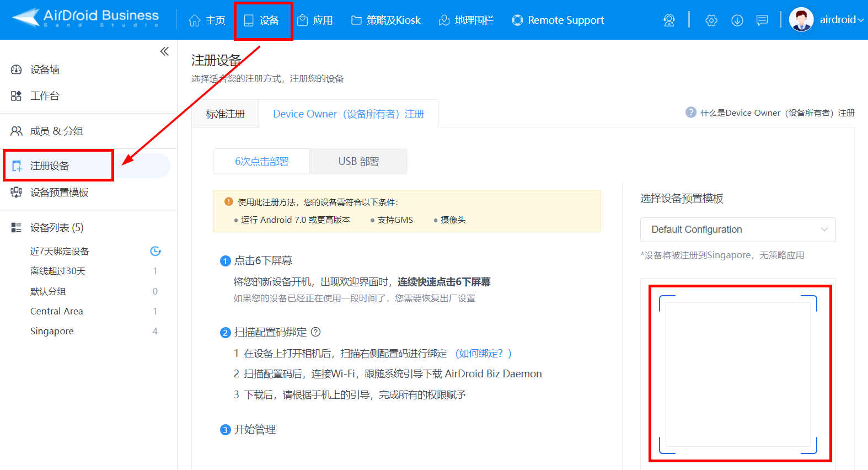The height and width of the screenshot is (470, 868).
Task: Switch to Device Owner 注册 tab
Action: (x=349, y=114)
